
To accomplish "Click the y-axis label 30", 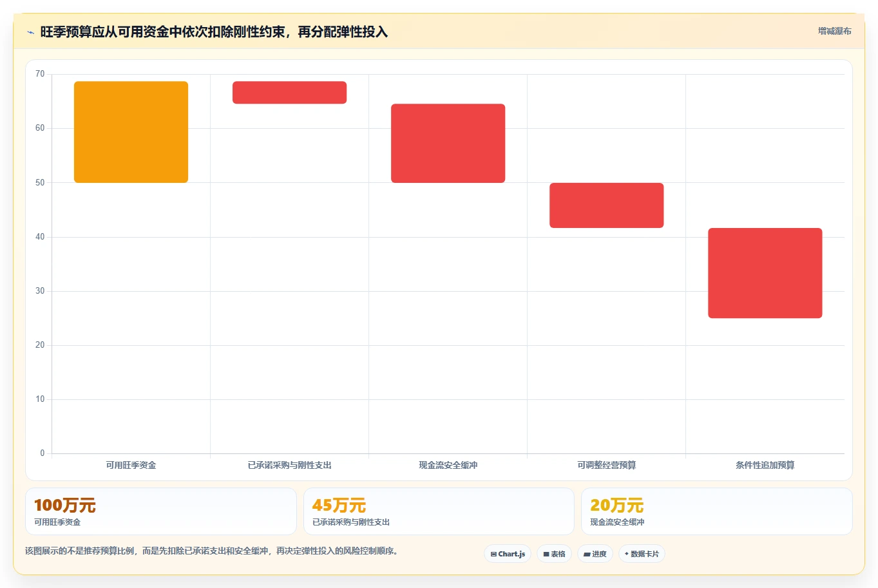I will (40, 291).
